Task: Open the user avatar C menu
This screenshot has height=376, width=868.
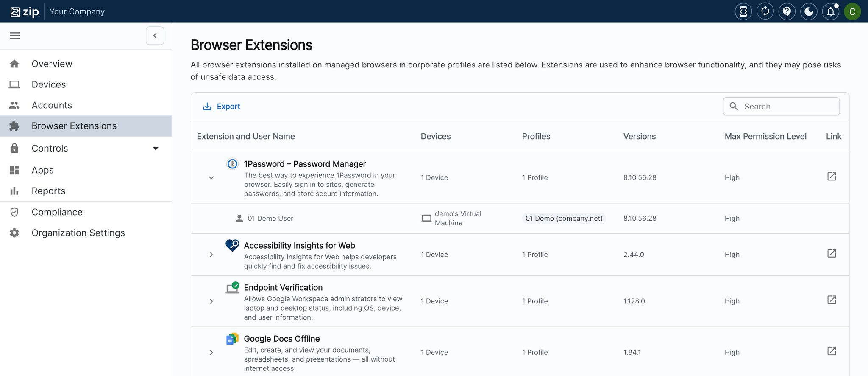Action: 852,11
